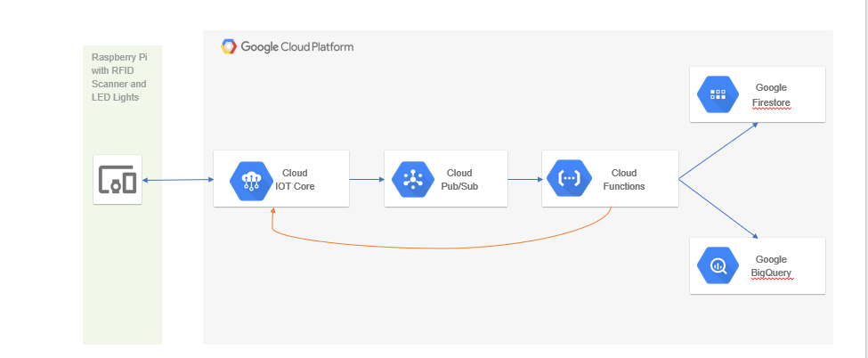Select the Cloud Pub/Sub hexagon icon

tap(413, 179)
